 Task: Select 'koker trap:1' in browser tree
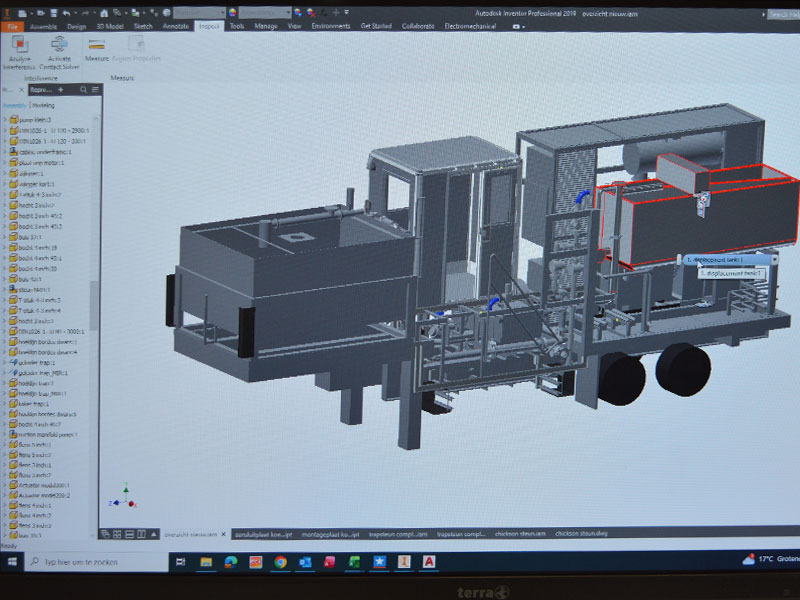pos(29,404)
